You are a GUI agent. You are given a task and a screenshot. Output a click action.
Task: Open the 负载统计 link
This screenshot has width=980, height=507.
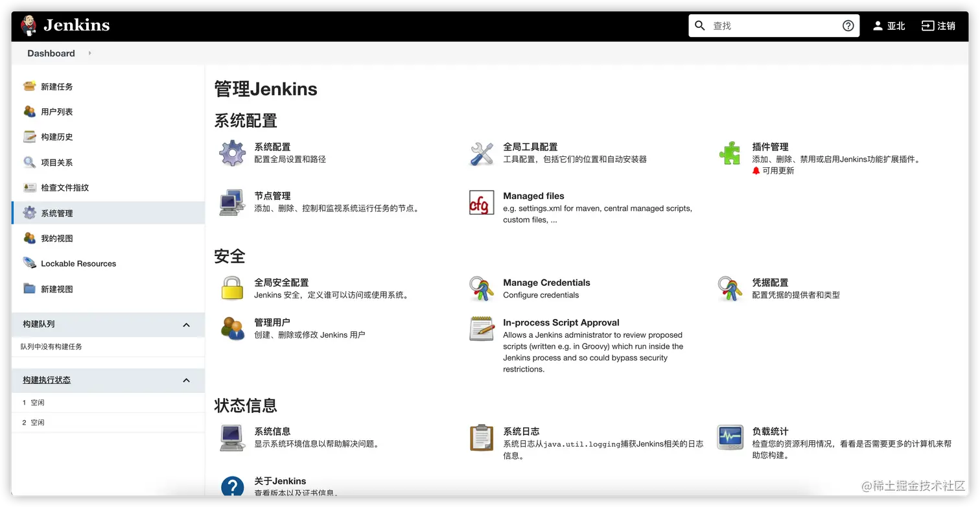pos(770,431)
